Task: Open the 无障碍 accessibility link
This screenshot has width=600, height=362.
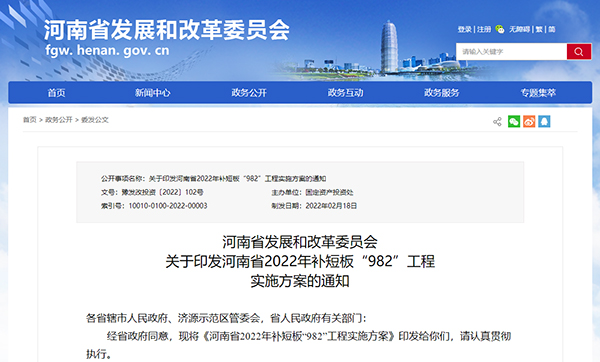Action: tap(519, 29)
